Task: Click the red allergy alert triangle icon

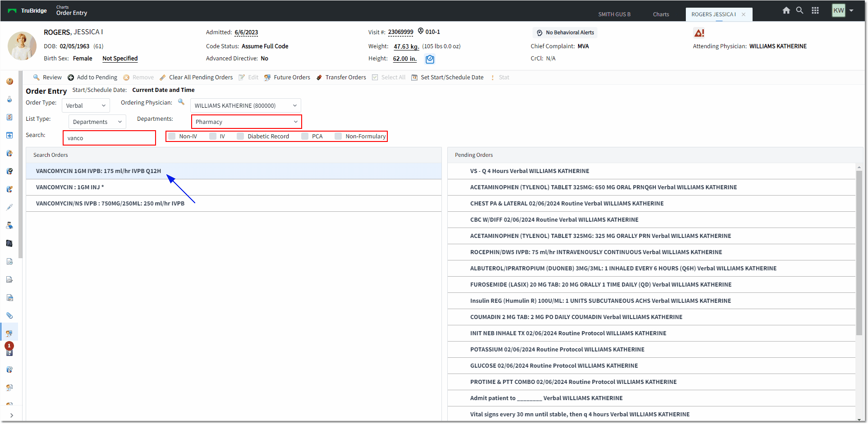Action: (x=699, y=33)
